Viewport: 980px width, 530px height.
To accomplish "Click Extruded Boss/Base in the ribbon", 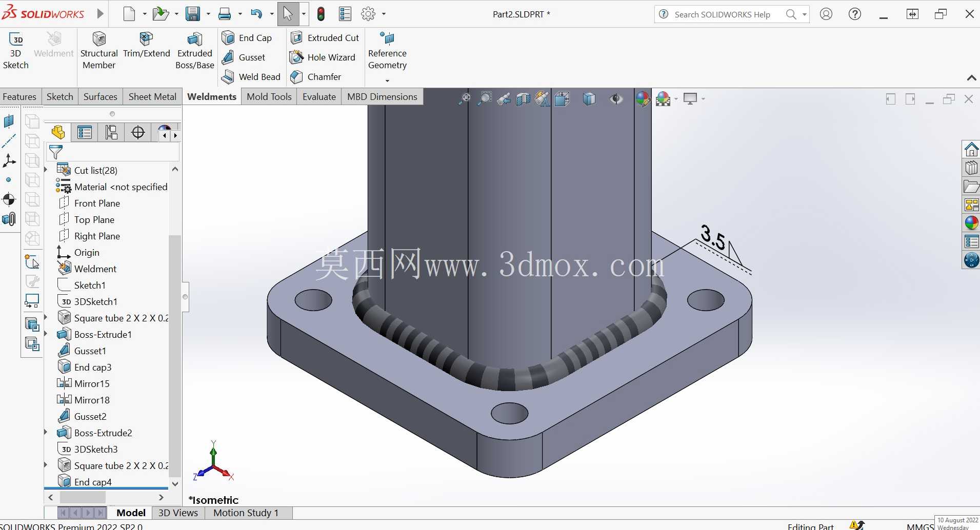I will pos(195,50).
